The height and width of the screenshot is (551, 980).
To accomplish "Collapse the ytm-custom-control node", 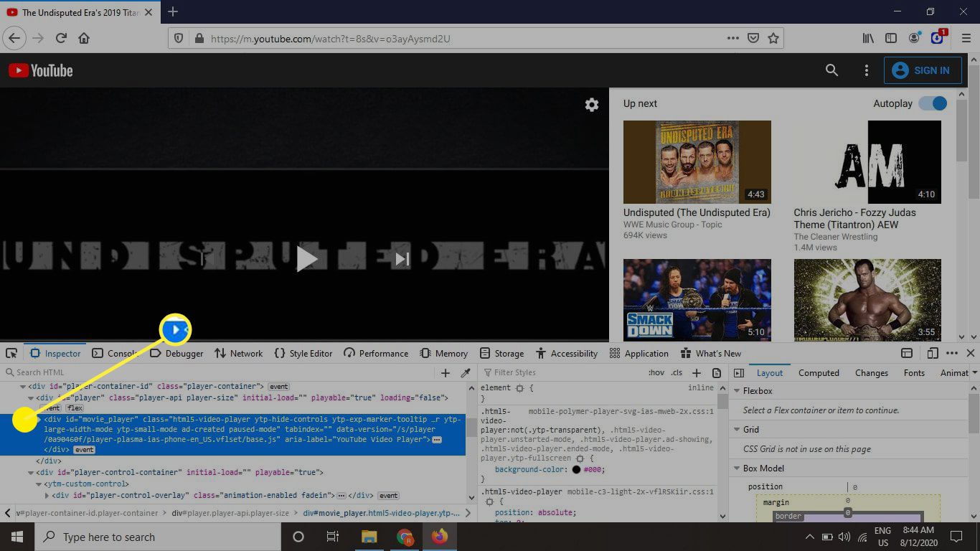I will pyautogui.click(x=39, y=484).
